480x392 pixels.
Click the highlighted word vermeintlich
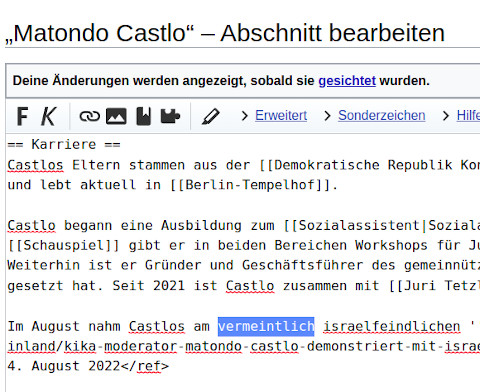click(x=266, y=326)
